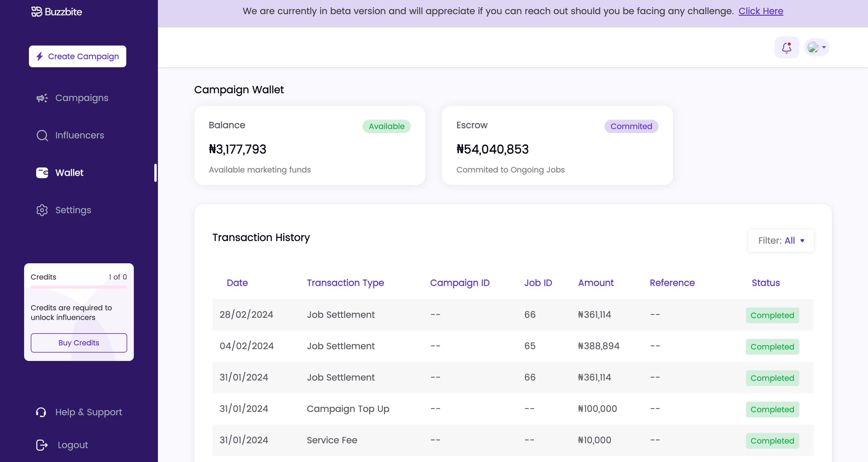Expand the user profile avatar menu

pyautogui.click(x=813, y=48)
